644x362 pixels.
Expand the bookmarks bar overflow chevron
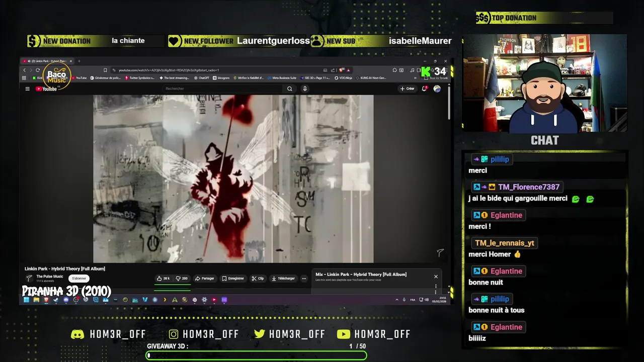point(415,78)
